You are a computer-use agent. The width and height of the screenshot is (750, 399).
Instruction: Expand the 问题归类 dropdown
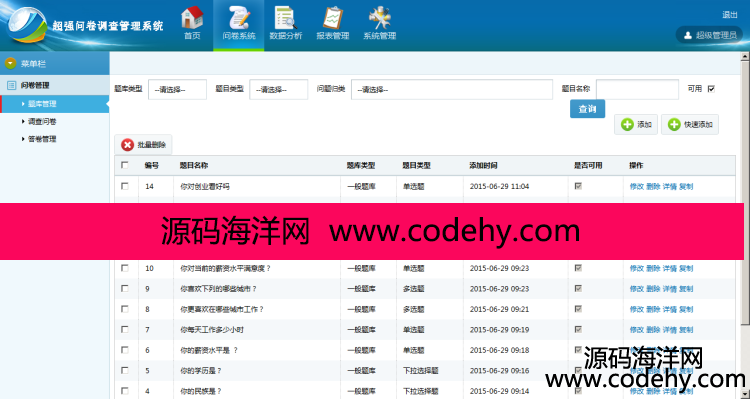452,89
